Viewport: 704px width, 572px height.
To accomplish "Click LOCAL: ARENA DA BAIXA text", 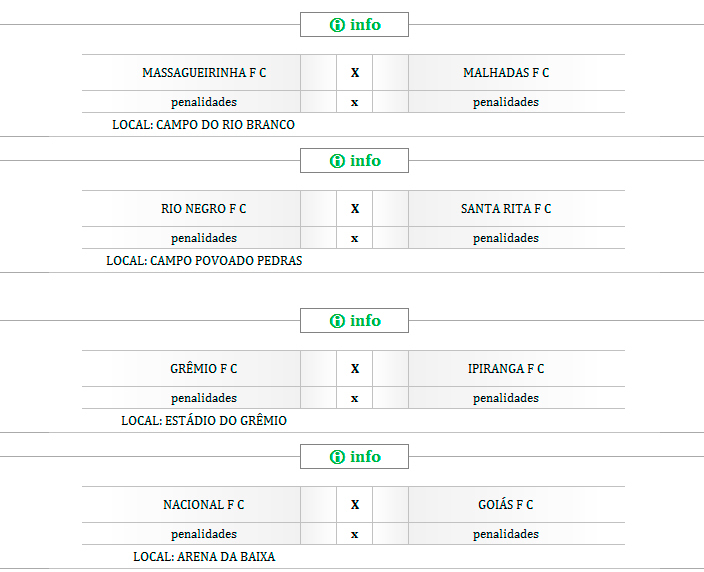I will [x=203, y=557].
